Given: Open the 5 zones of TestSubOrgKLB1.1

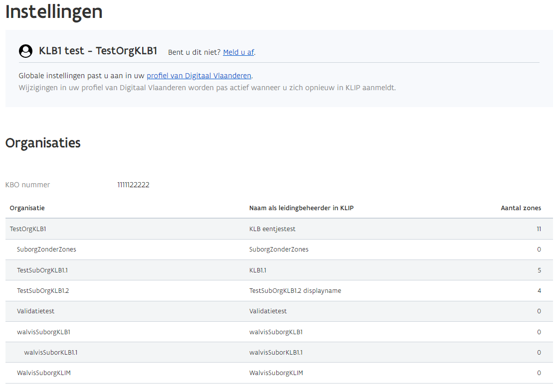Looking at the screenshot, I should tap(540, 269).
